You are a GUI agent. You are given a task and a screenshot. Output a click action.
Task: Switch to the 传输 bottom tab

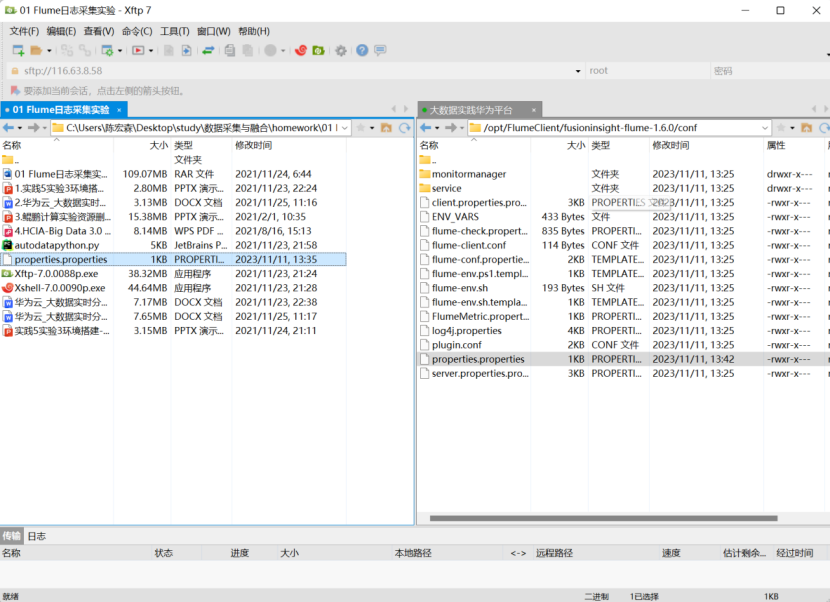point(12,536)
